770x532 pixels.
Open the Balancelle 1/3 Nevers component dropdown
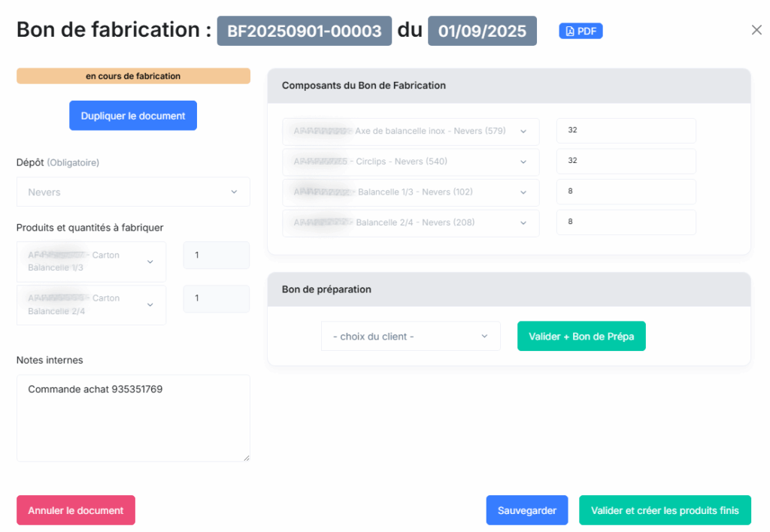tap(411, 192)
